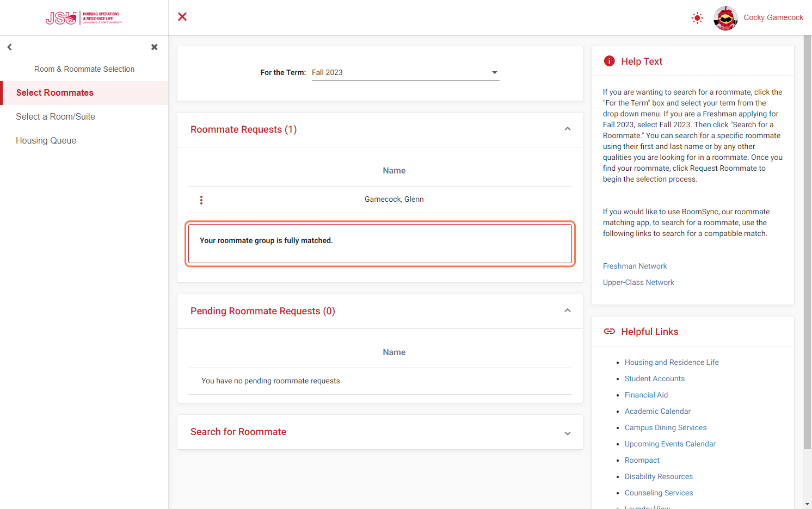The image size is (812, 509).
Task: Open the Freshman Network link
Action: (x=635, y=266)
